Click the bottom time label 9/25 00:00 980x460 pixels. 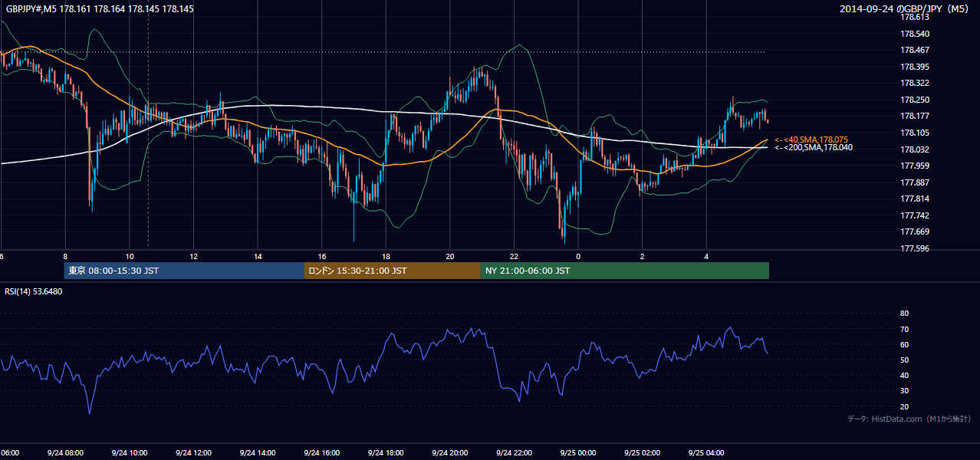click(x=578, y=453)
